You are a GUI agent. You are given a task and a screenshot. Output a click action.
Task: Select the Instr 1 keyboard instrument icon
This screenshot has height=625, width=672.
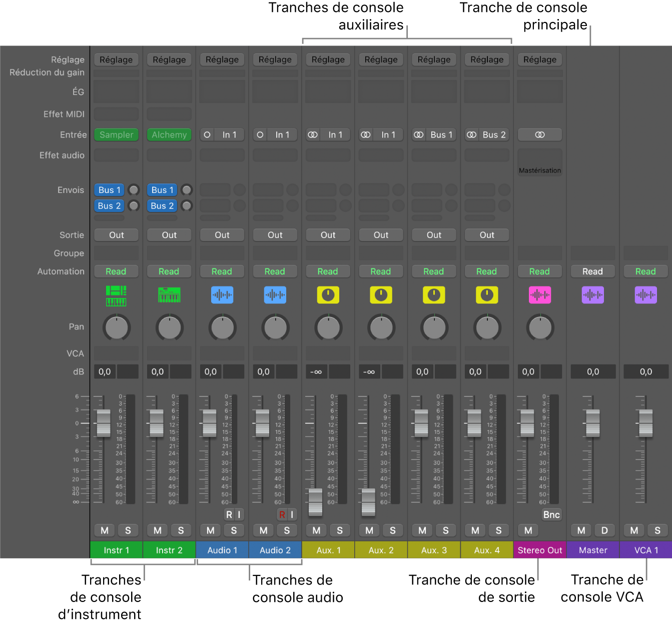[116, 295]
